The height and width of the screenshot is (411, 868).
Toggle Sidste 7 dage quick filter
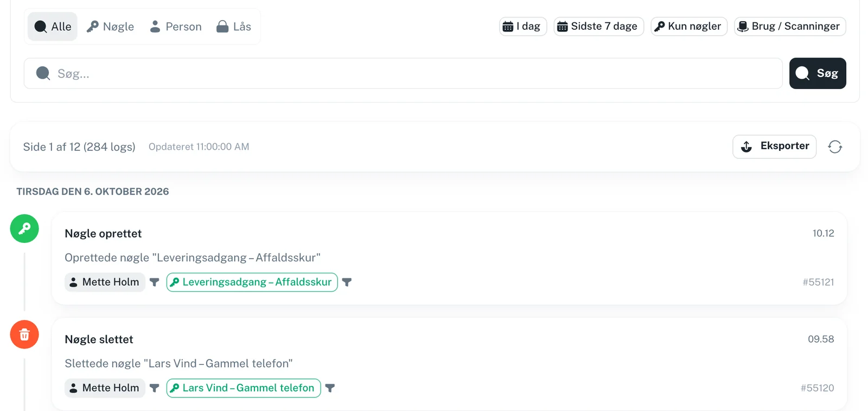pos(599,26)
